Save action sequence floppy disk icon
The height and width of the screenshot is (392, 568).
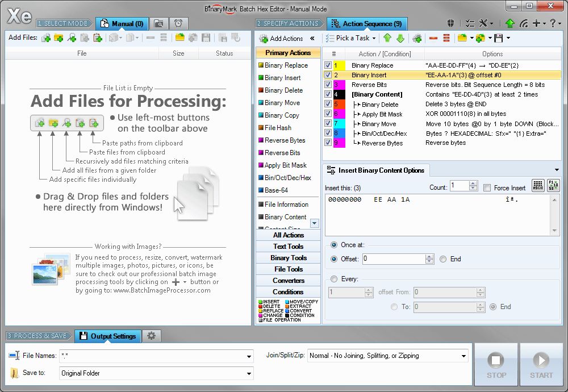pyautogui.click(x=499, y=37)
